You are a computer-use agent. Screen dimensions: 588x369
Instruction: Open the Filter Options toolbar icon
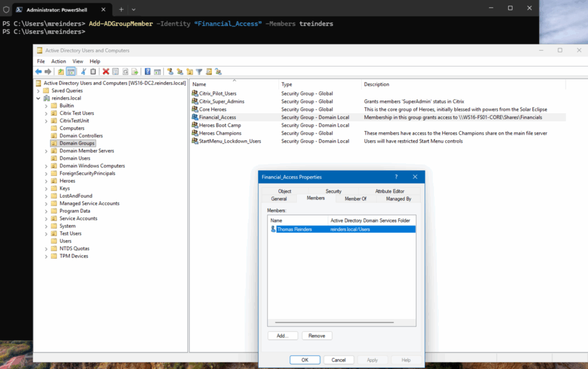click(198, 71)
